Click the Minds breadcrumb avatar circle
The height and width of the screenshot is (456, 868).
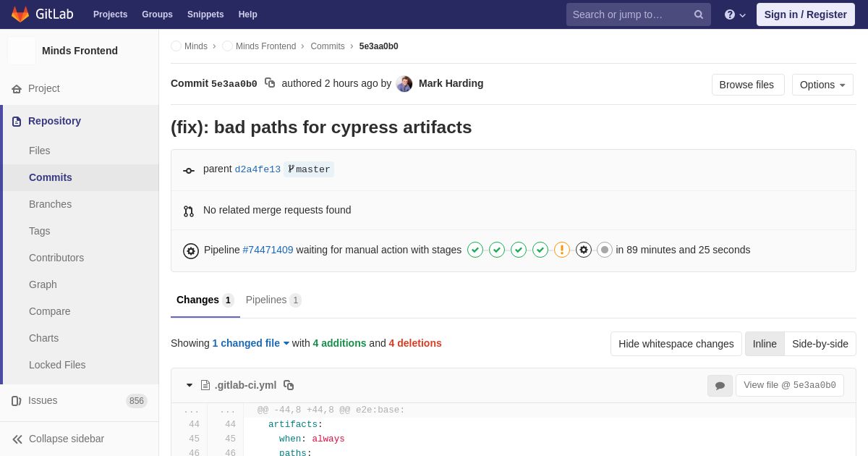point(176,46)
